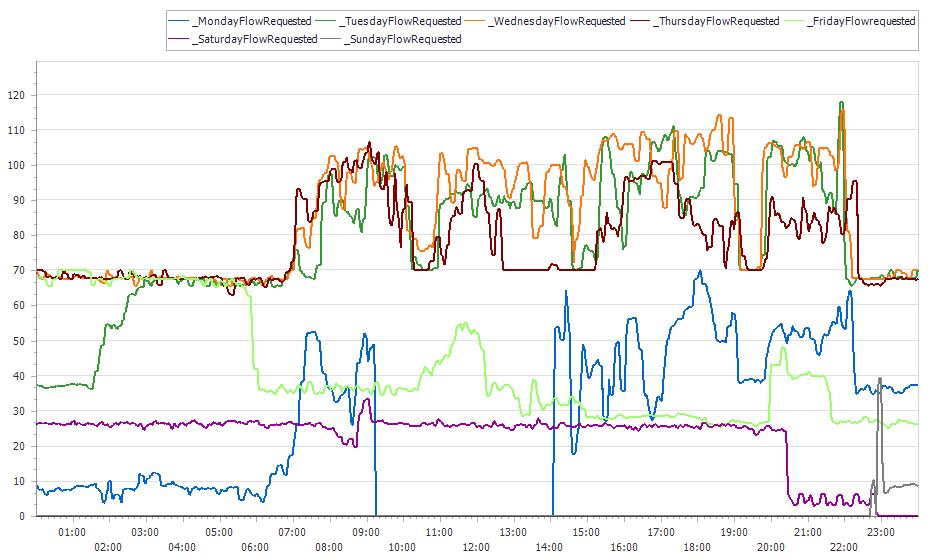Screen dimensions: 928x559
Task: Click the _TuesdayFlowRequested legend entry
Action: tap(388, 21)
